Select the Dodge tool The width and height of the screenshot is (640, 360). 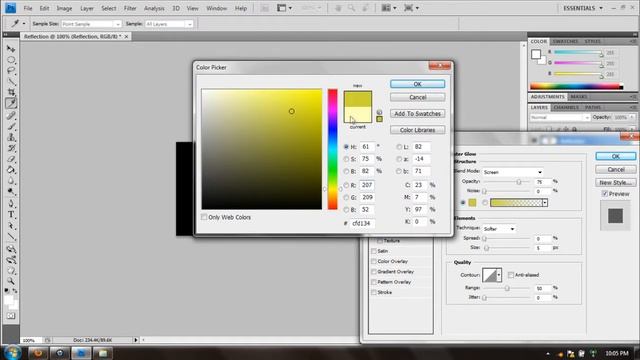[11, 191]
